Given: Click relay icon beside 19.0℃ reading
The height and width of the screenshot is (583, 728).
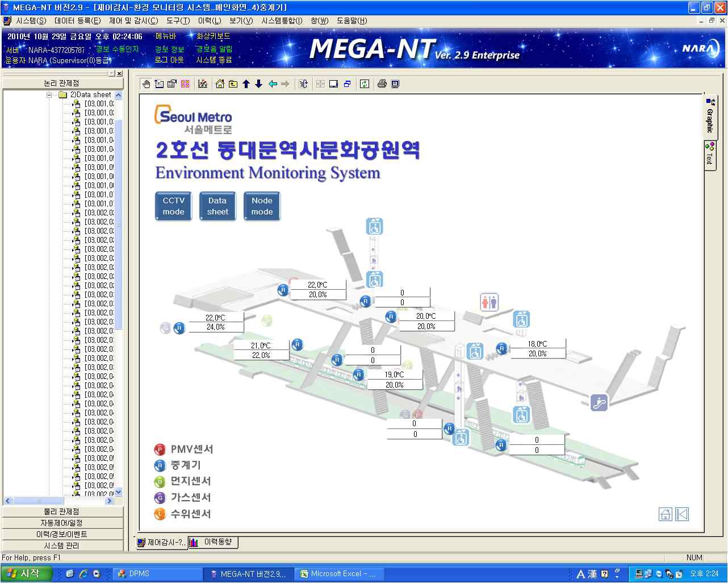Looking at the screenshot, I should tap(358, 374).
